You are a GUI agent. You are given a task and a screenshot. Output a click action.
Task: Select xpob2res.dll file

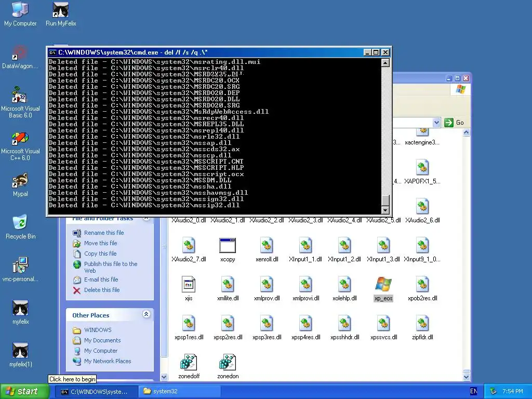(422, 289)
